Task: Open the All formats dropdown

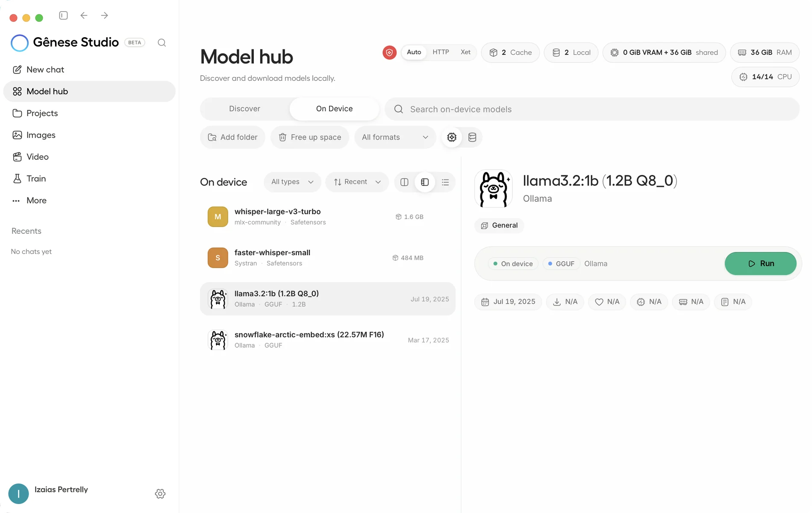Action: [395, 137]
